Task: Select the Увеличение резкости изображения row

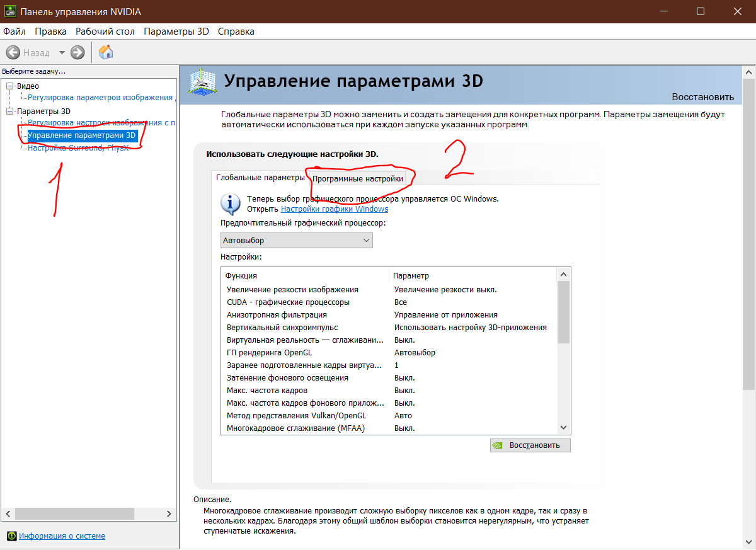Action: click(389, 290)
